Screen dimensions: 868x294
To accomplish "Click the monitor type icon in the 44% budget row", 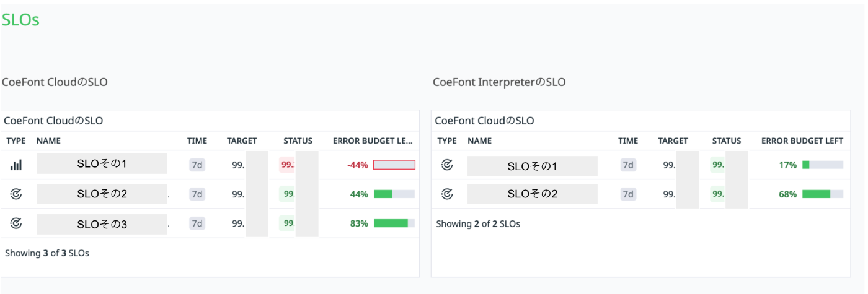I will pyautogui.click(x=16, y=194).
